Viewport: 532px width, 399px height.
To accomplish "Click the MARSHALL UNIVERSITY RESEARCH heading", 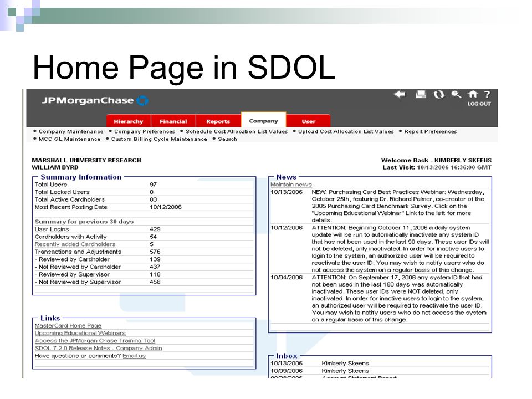I will [86, 160].
